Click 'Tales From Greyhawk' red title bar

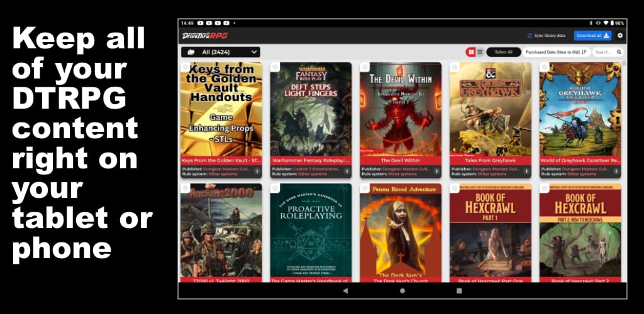491,161
